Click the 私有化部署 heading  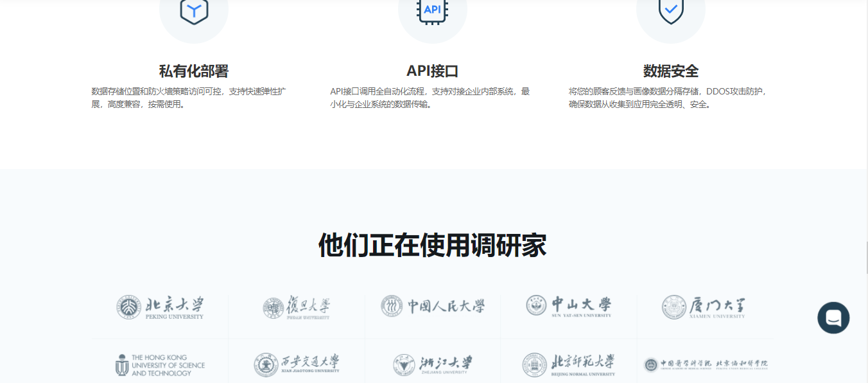(194, 71)
